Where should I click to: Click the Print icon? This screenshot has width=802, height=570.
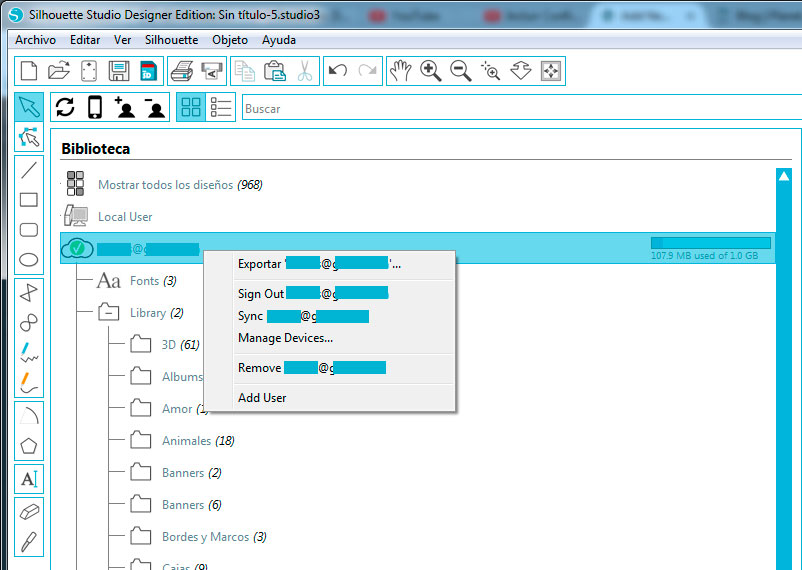pos(182,71)
